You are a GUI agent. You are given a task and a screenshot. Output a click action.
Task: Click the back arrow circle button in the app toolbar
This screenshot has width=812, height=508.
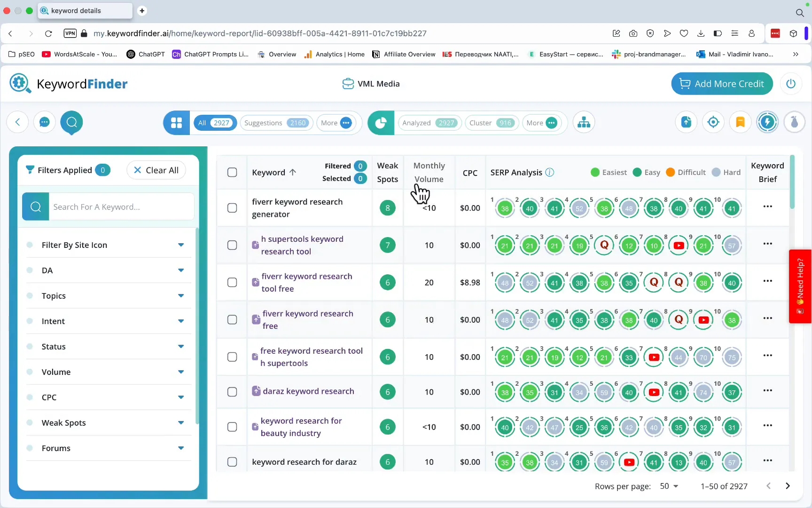18,122
